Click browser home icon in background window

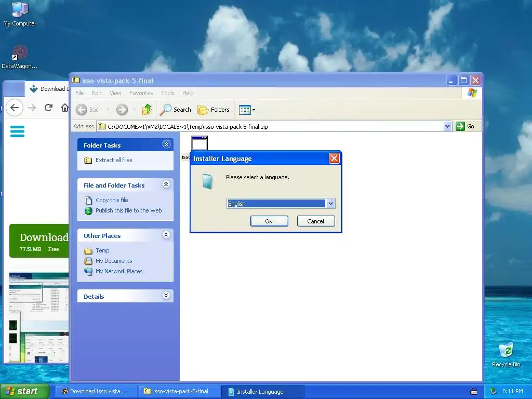tap(64, 108)
